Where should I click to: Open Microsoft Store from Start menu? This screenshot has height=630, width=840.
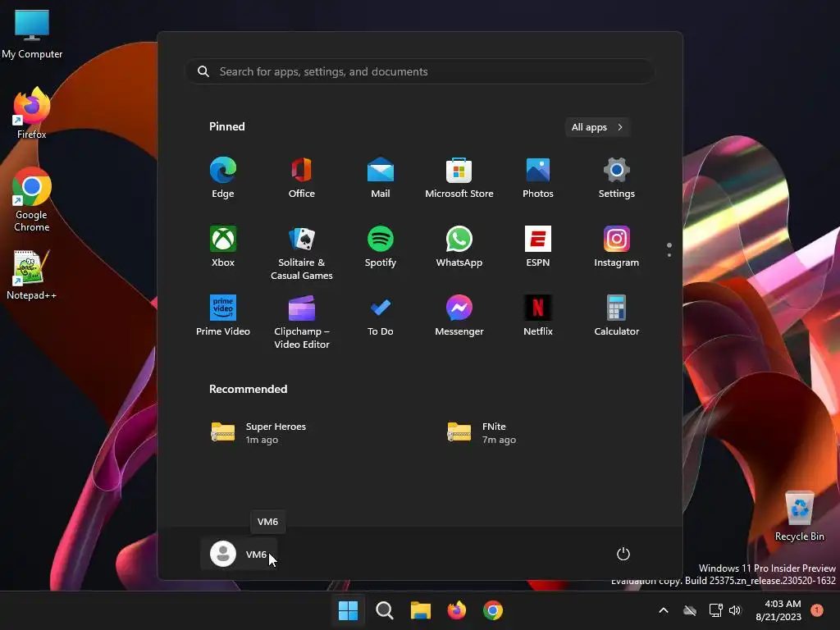tap(459, 178)
